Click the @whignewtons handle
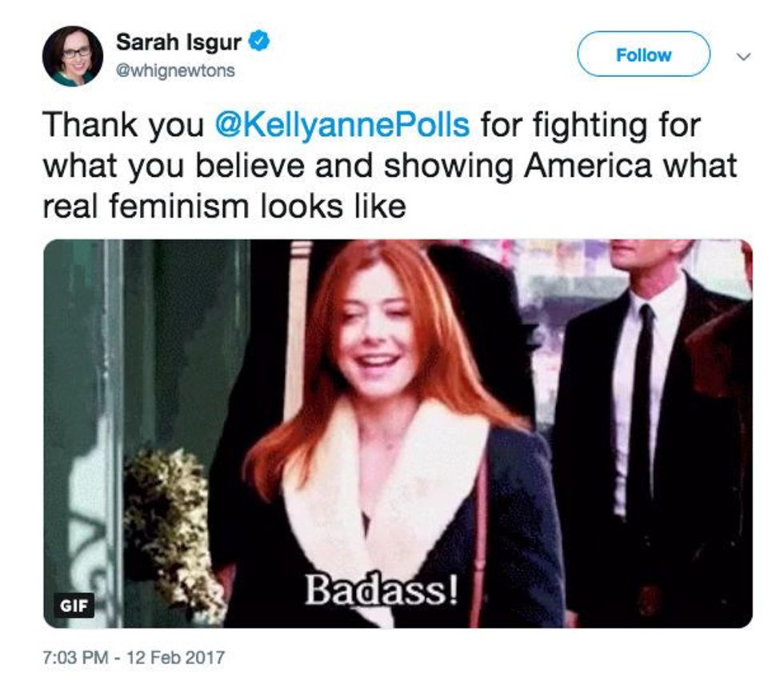Image resolution: width=784 pixels, height=681 pixels. click(x=176, y=70)
